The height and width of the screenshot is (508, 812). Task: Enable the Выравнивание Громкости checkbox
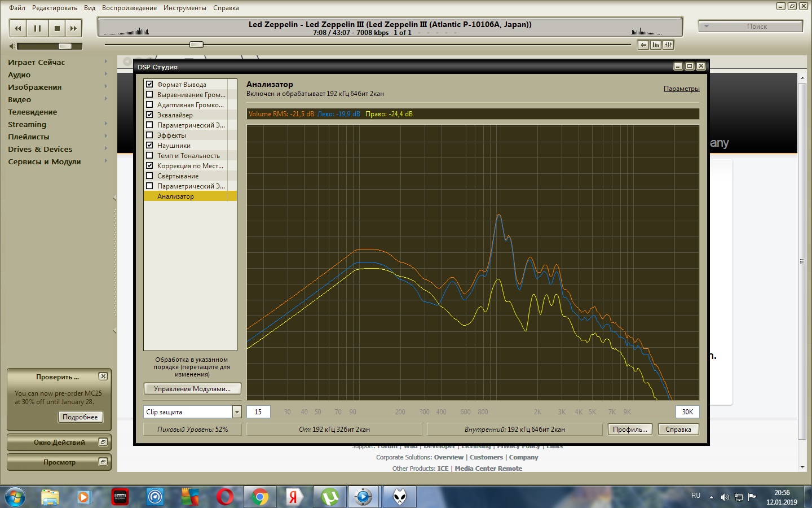(149, 95)
